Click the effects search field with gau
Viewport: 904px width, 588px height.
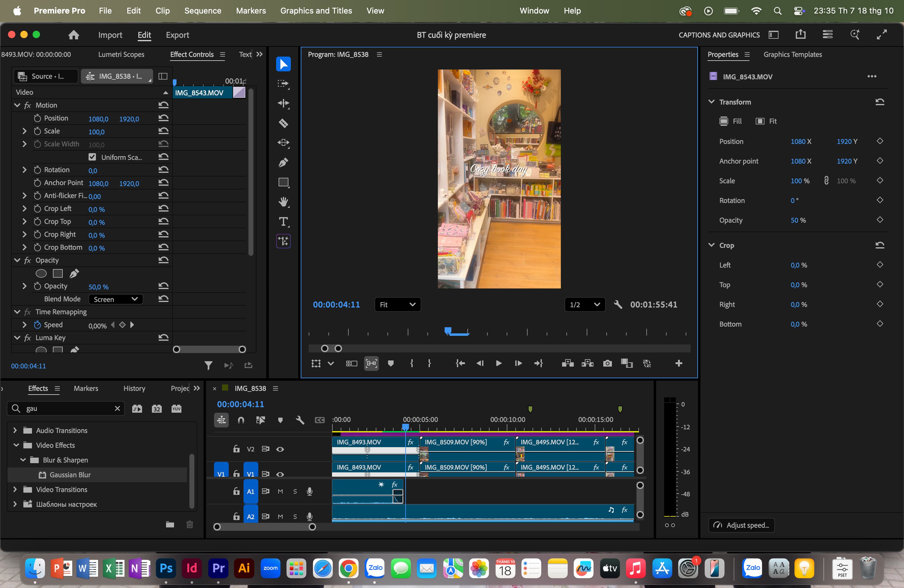[x=66, y=408]
